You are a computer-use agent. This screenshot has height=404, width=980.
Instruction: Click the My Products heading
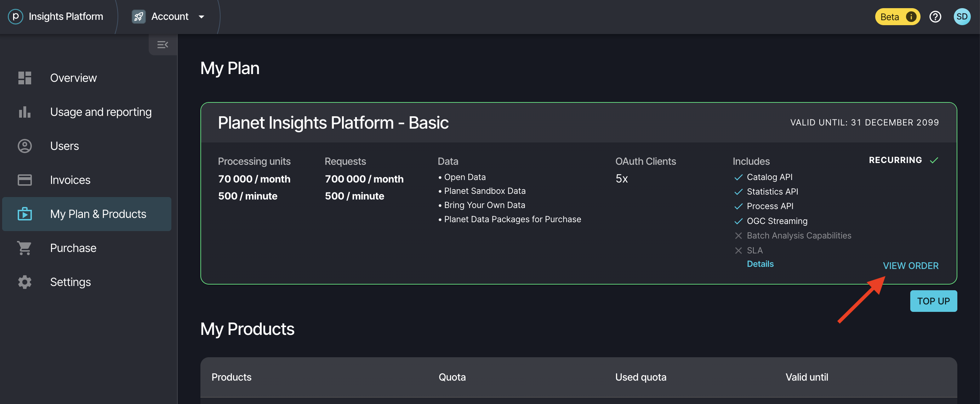pos(247,329)
